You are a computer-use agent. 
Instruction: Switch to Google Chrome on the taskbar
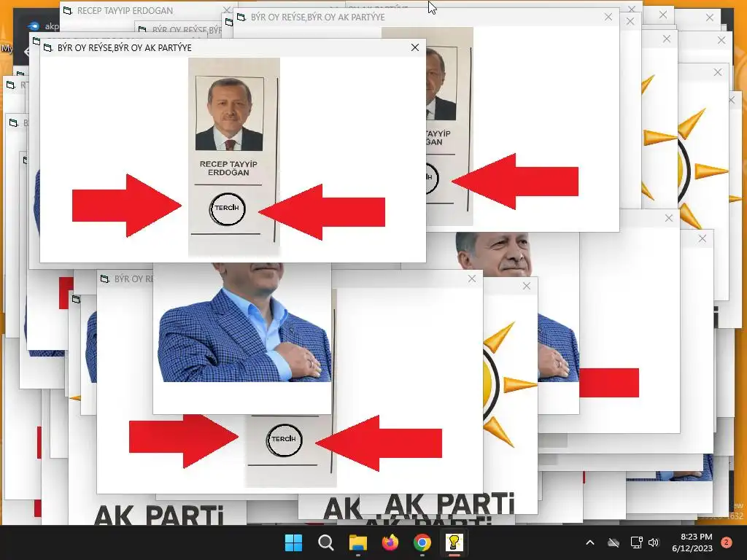(x=422, y=542)
